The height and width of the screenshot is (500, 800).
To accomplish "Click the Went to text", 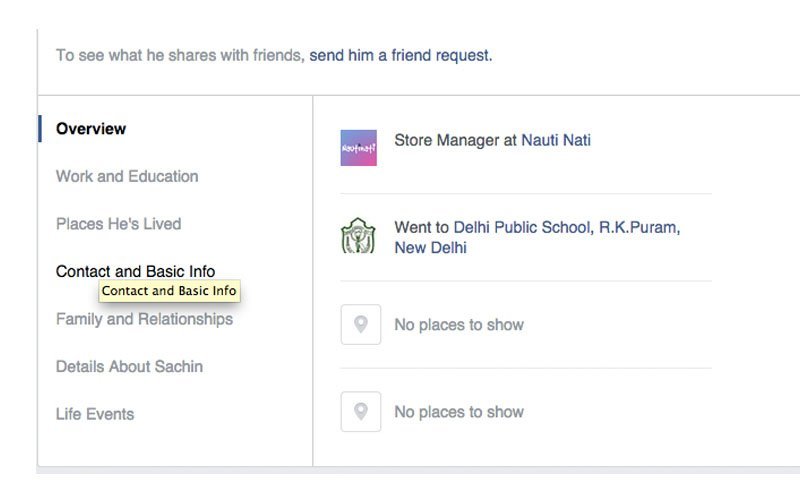I will [x=421, y=227].
